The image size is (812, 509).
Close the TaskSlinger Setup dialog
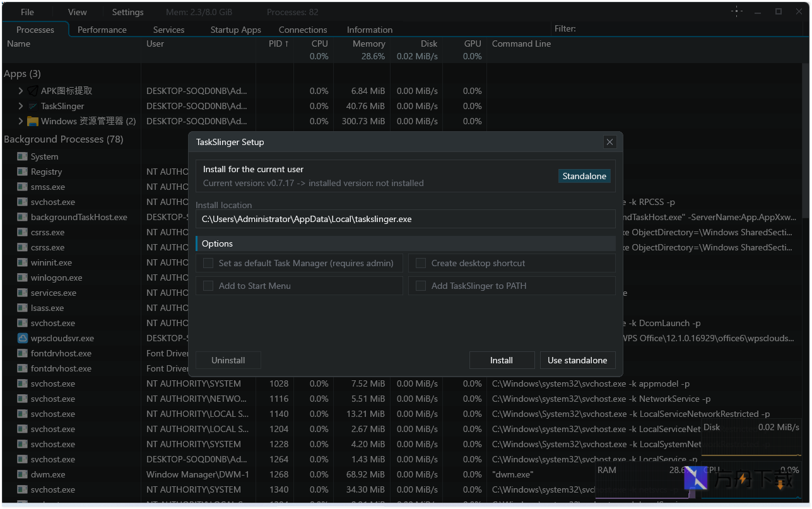click(609, 142)
